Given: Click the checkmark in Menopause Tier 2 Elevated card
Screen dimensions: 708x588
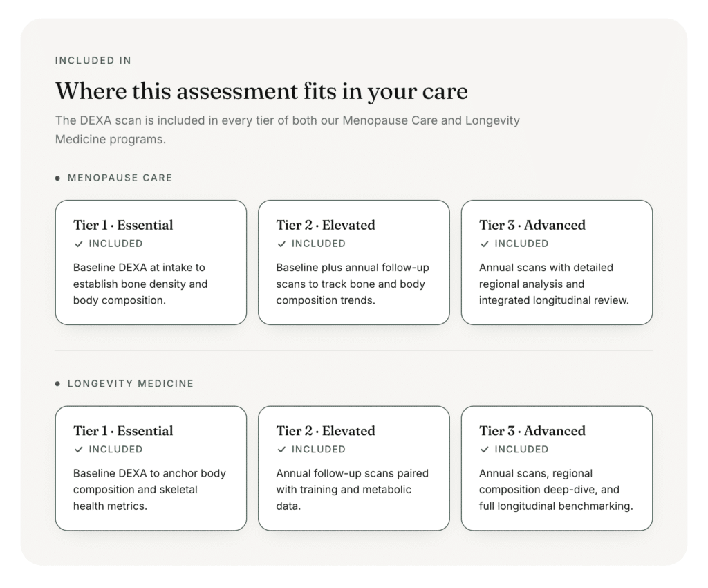Looking at the screenshot, I should coord(281,244).
